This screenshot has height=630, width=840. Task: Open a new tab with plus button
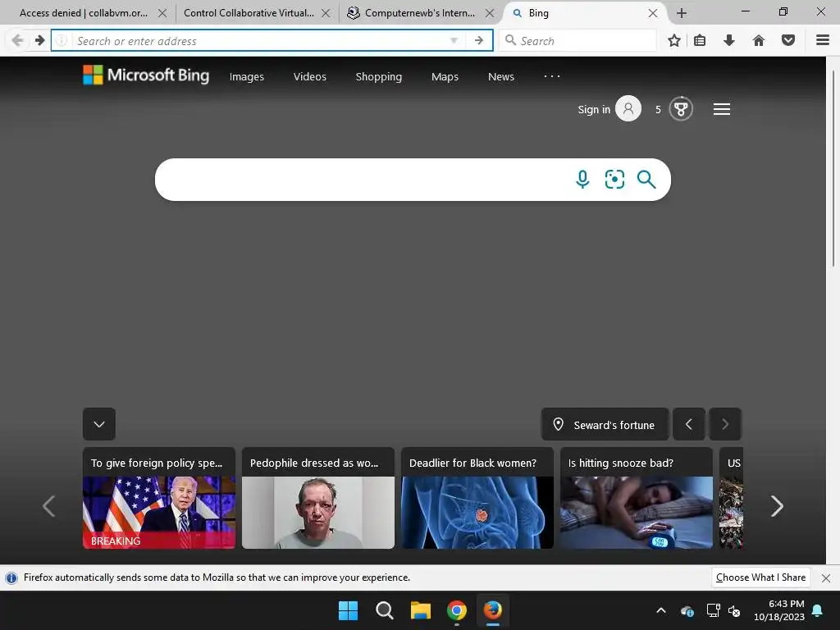(x=682, y=13)
